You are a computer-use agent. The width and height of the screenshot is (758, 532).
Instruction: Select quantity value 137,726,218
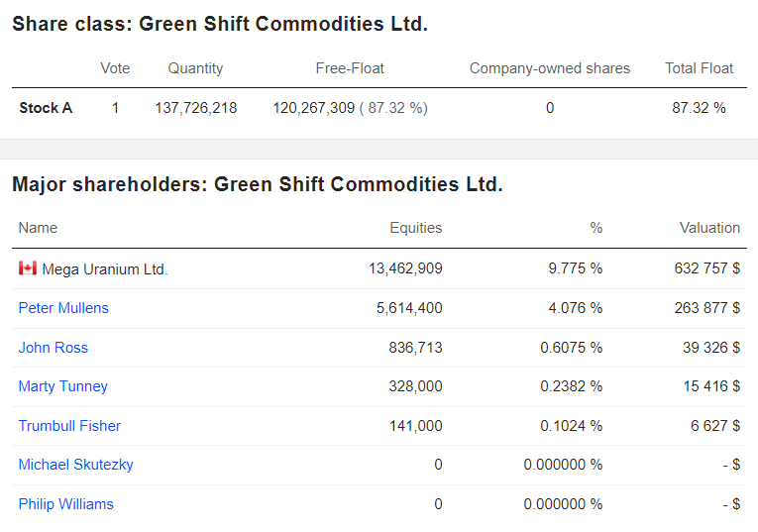[196, 108]
